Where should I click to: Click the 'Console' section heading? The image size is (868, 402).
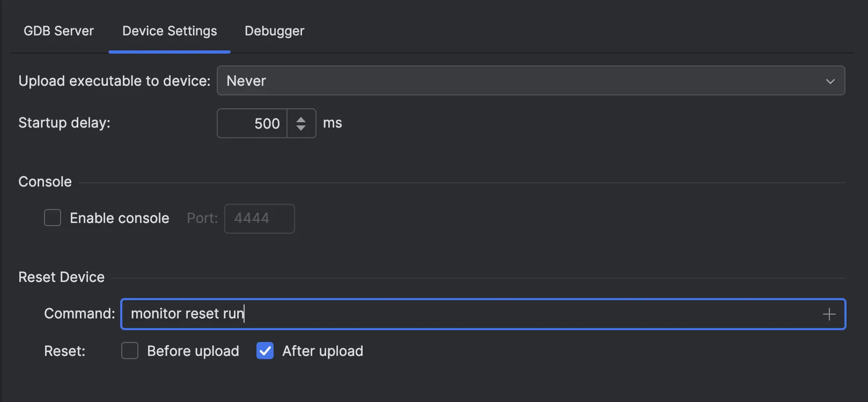click(x=45, y=182)
